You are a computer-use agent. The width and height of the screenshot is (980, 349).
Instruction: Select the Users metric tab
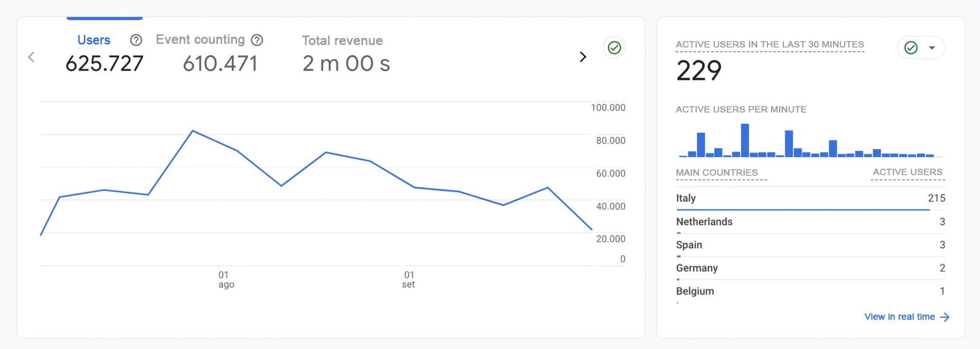click(94, 40)
